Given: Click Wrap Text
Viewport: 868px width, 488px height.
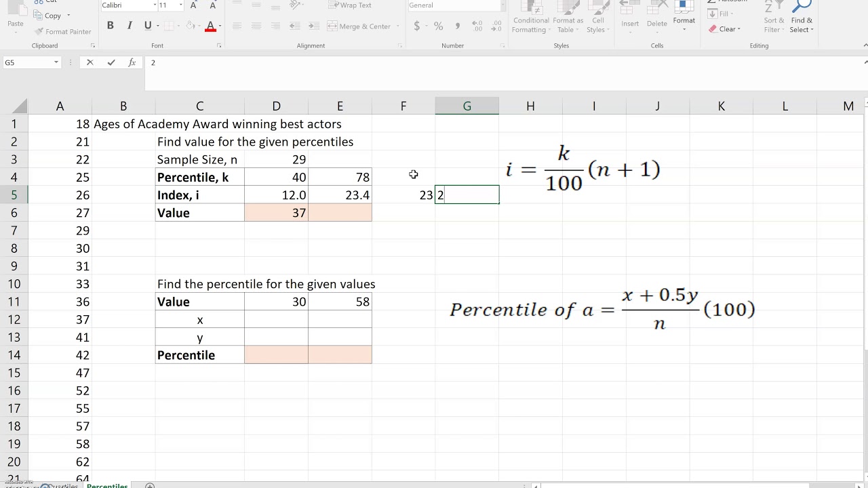Looking at the screenshot, I should pos(350,5).
